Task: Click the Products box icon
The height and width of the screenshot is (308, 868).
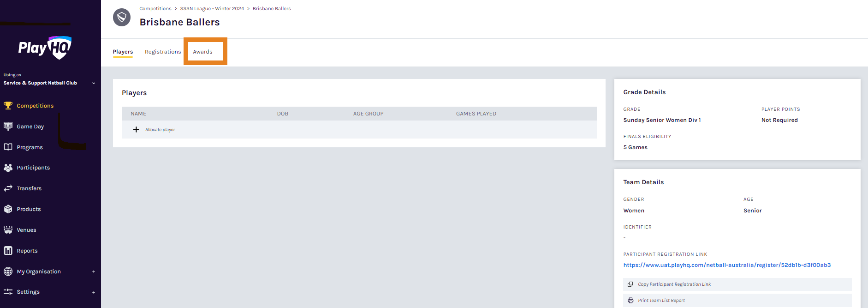Action: click(x=8, y=209)
